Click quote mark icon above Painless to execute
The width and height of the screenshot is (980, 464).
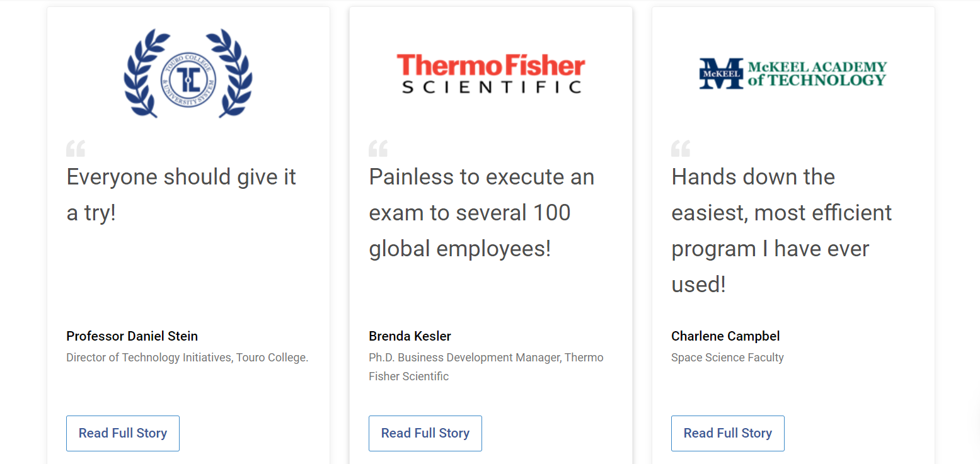coord(378,149)
